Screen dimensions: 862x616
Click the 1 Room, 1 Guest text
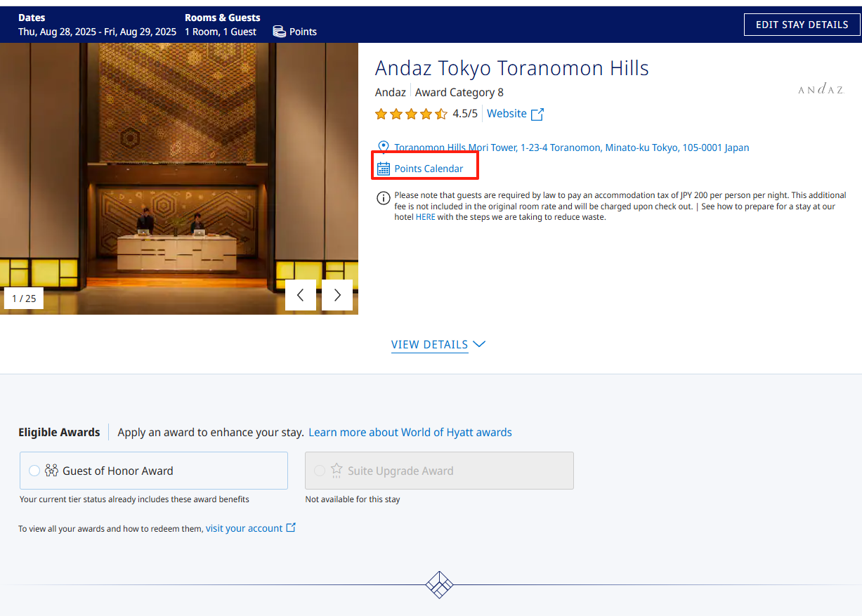tap(221, 32)
